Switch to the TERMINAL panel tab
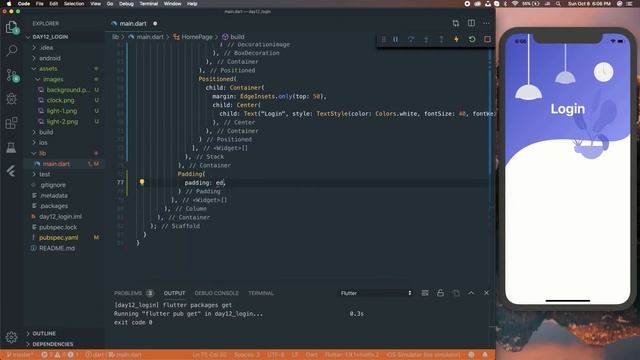This screenshot has width=640, height=360. [x=261, y=293]
